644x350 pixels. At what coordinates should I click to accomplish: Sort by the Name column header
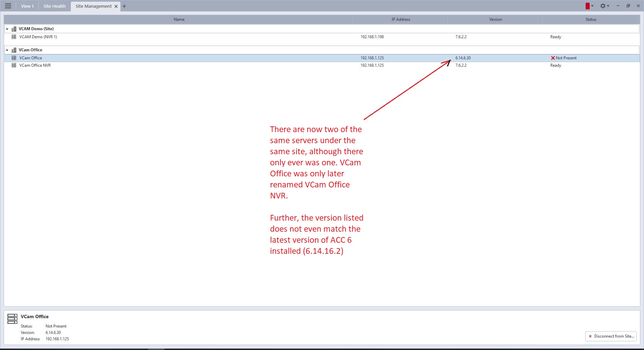(x=179, y=19)
